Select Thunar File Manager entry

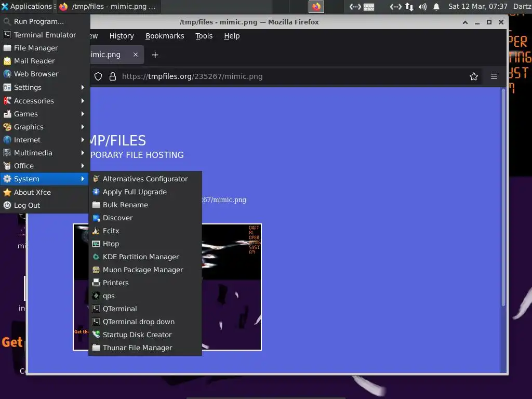(x=145, y=348)
